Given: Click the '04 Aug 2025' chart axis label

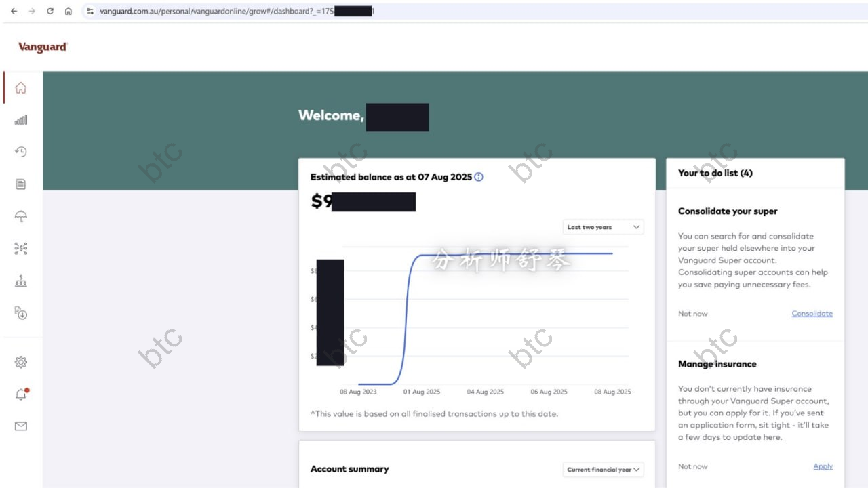Looking at the screenshot, I should (x=486, y=392).
